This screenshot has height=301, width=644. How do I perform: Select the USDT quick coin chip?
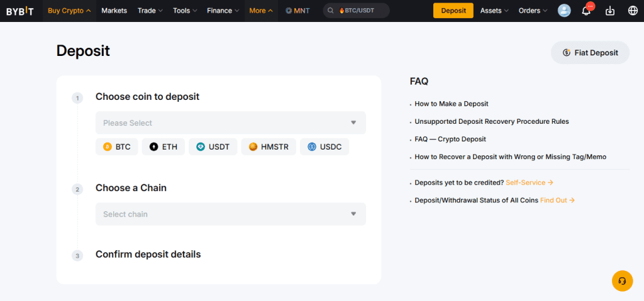click(x=213, y=147)
